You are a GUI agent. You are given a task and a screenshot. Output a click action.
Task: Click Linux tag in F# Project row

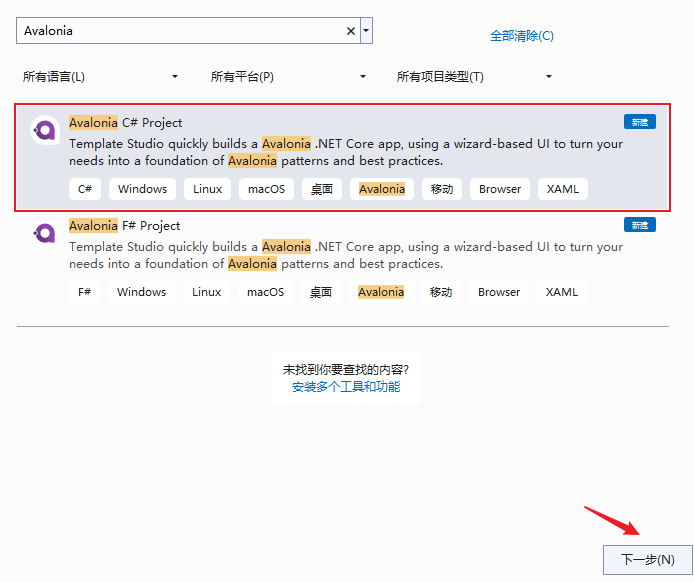tap(207, 292)
